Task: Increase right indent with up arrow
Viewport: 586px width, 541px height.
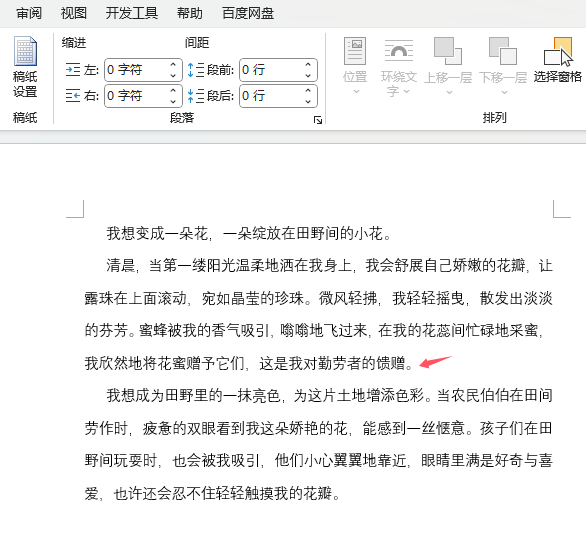Action: tap(173, 91)
